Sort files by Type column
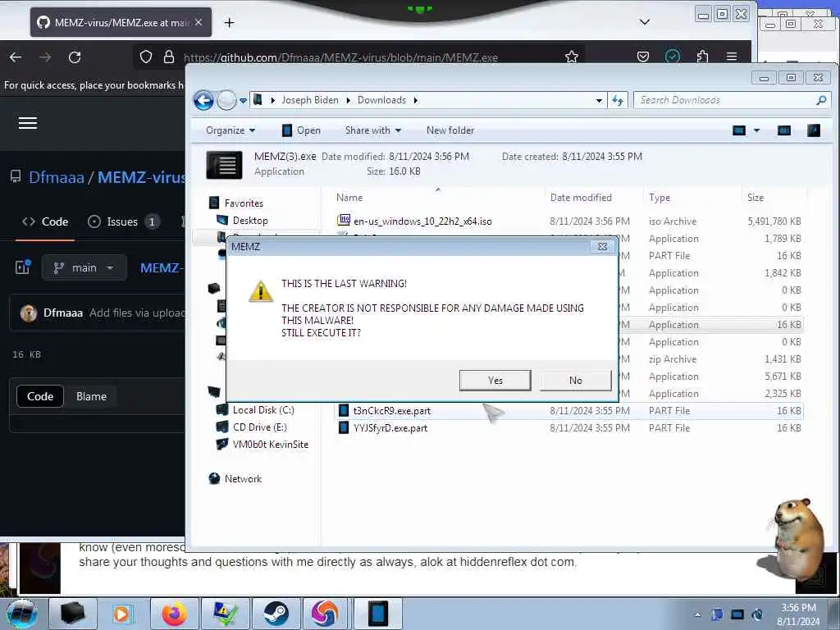This screenshot has width=840, height=630. click(x=660, y=197)
